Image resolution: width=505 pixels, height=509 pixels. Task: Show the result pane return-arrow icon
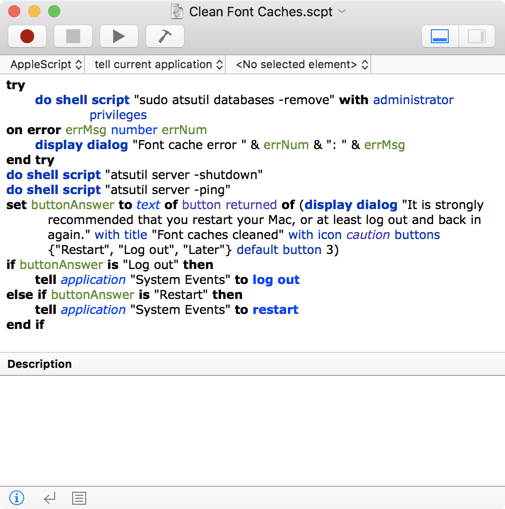point(50,498)
